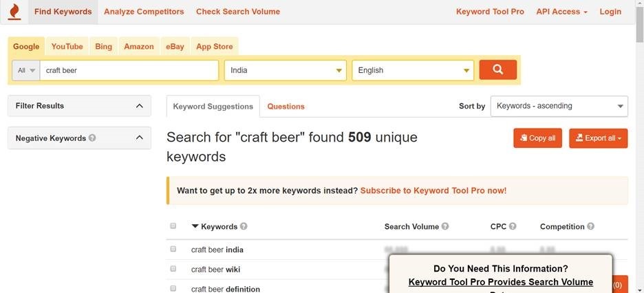The height and width of the screenshot is (293, 644).
Task: Click the help icon beside Keywords header
Action: (x=244, y=226)
